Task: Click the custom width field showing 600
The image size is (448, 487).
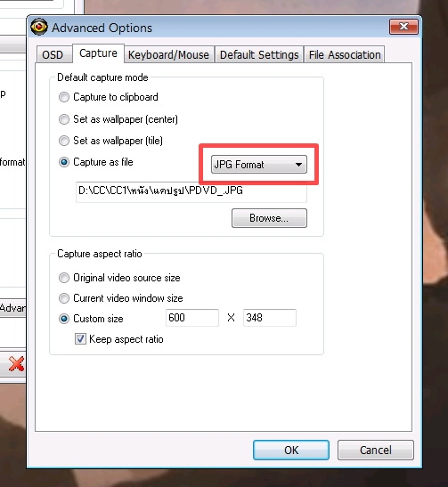Action: click(x=192, y=318)
